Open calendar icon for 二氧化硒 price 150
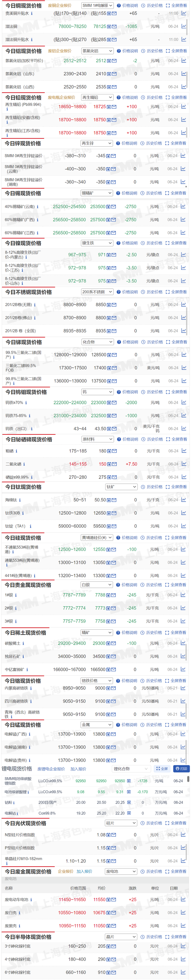 [x=109, y=464]
